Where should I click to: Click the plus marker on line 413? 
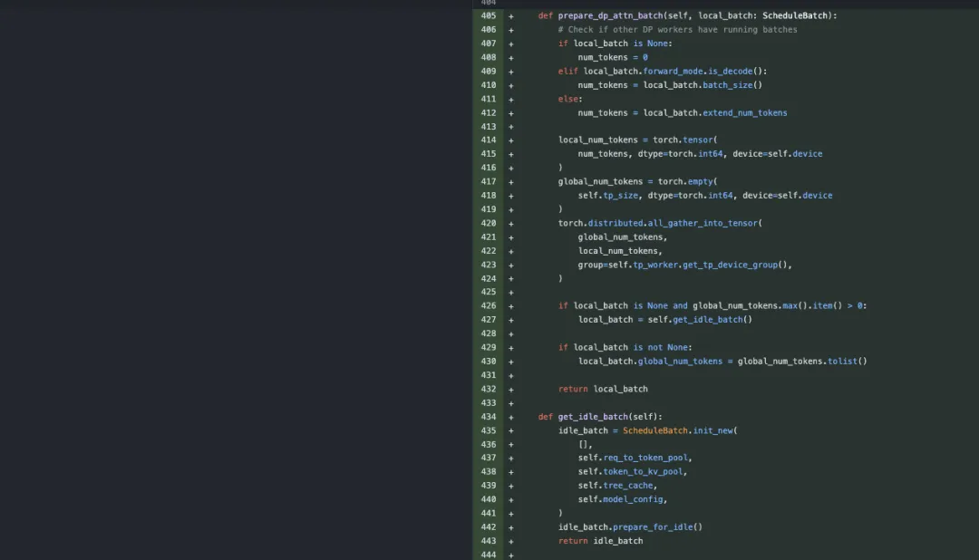[x=510, y=127]
